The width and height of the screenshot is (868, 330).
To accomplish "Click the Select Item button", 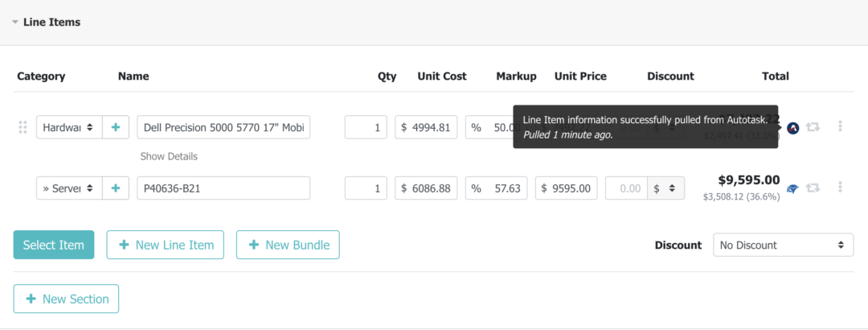I will pyautogui.click(x=54, y=245).
